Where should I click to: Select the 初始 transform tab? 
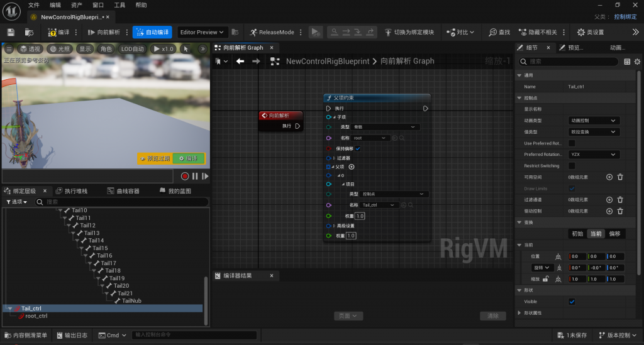(577, 234)
